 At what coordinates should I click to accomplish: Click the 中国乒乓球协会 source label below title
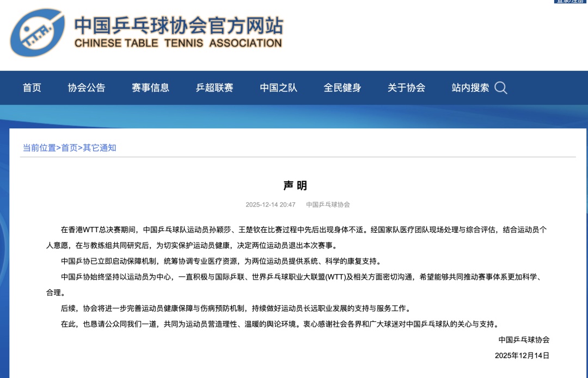point(328,205)
